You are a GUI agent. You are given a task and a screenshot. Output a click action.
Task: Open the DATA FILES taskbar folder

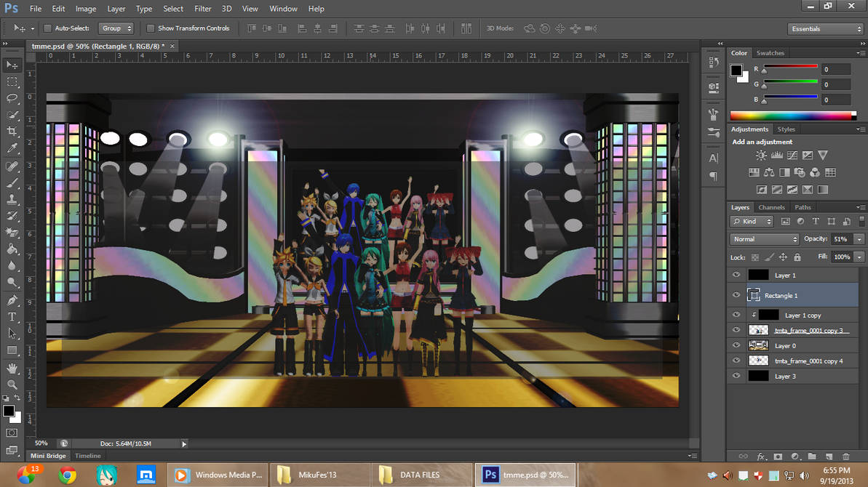[421, 475]
